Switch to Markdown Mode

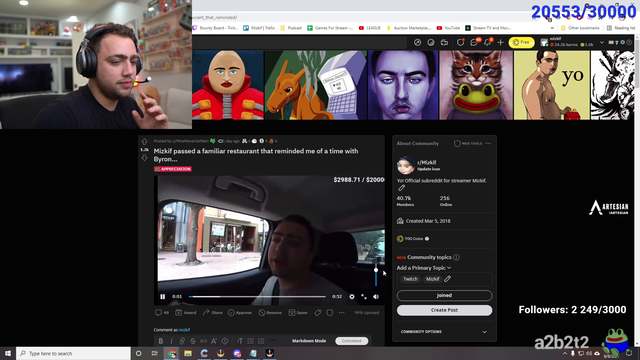309,341
